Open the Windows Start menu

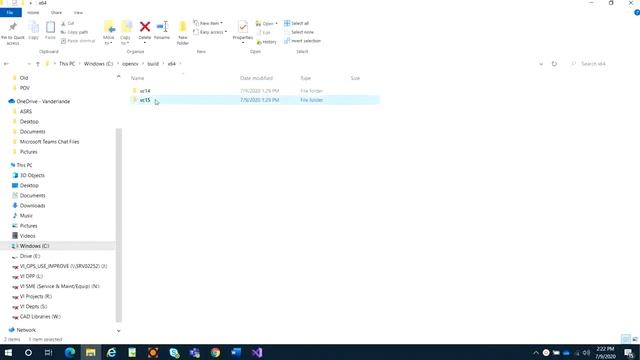click(8, 352)
